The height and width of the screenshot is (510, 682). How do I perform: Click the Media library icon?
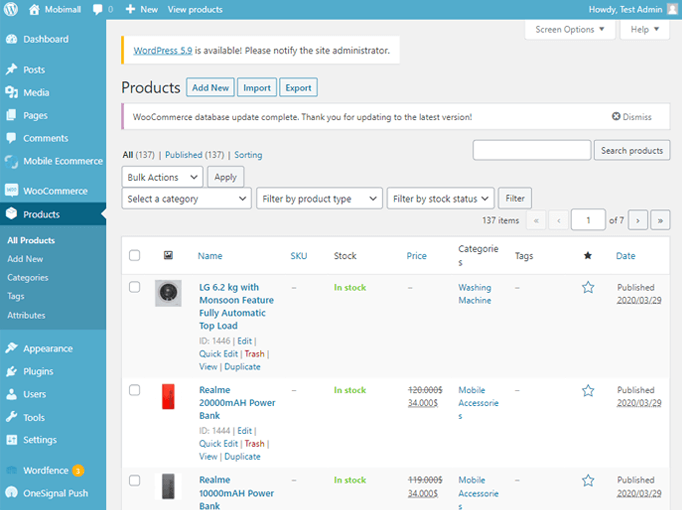point(12,92)
